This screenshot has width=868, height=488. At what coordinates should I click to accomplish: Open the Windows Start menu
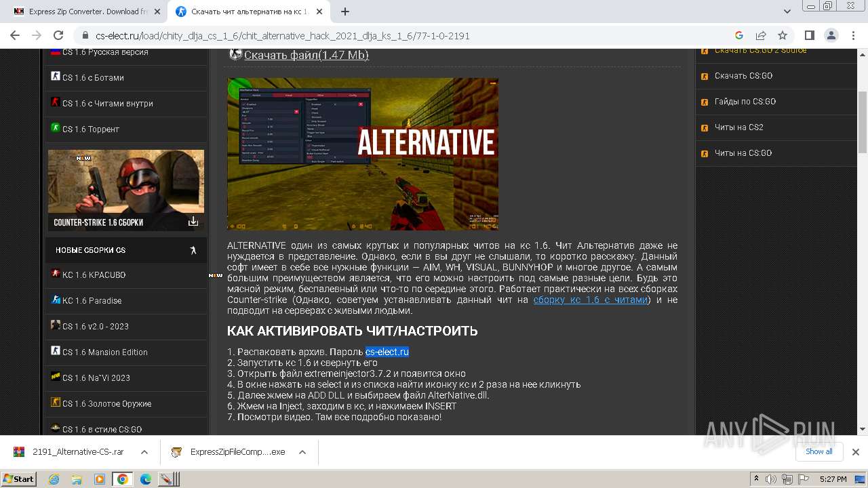click(x=18, y=479)
